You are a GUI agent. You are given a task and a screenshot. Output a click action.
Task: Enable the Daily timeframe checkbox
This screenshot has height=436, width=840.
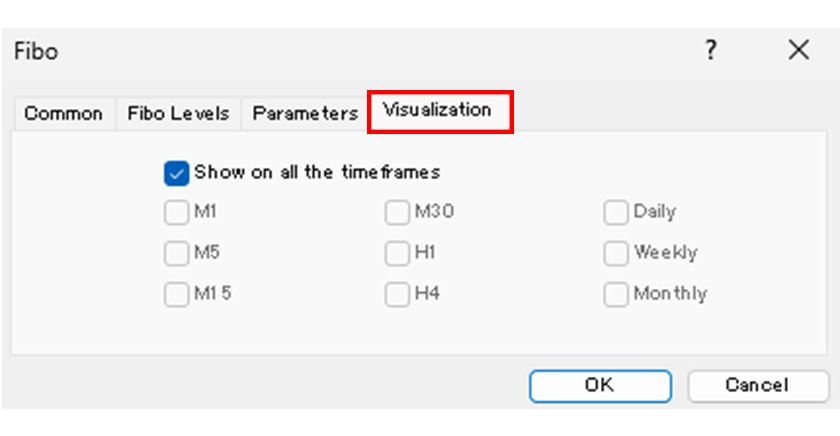pos(616,213)
